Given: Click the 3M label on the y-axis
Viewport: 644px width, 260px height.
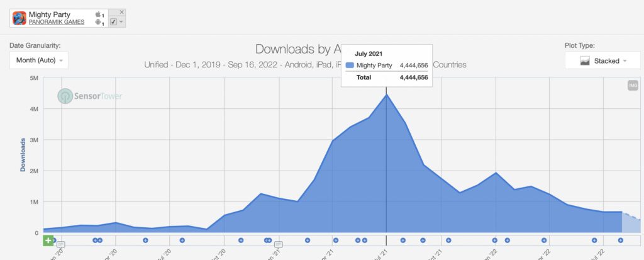Looking at the screenshot, I should pyautogui.click(x=33, y=140).
